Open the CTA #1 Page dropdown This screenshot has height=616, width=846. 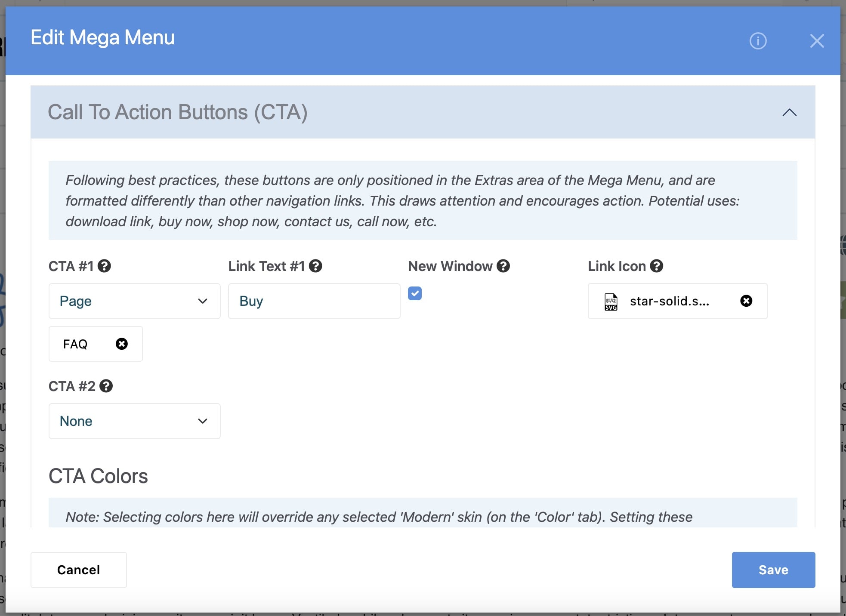134,301
